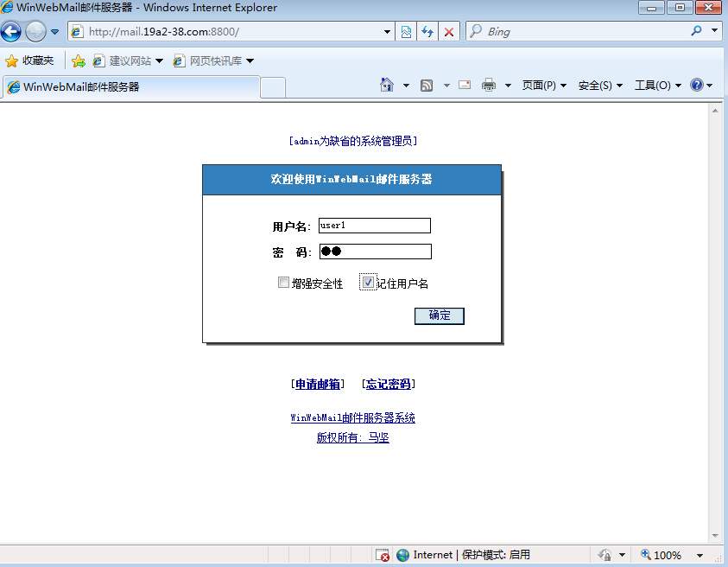This screenshot has width=728, height=567.
Task: Click the browser Back arrow button
Action: click(x=11, y=32)
